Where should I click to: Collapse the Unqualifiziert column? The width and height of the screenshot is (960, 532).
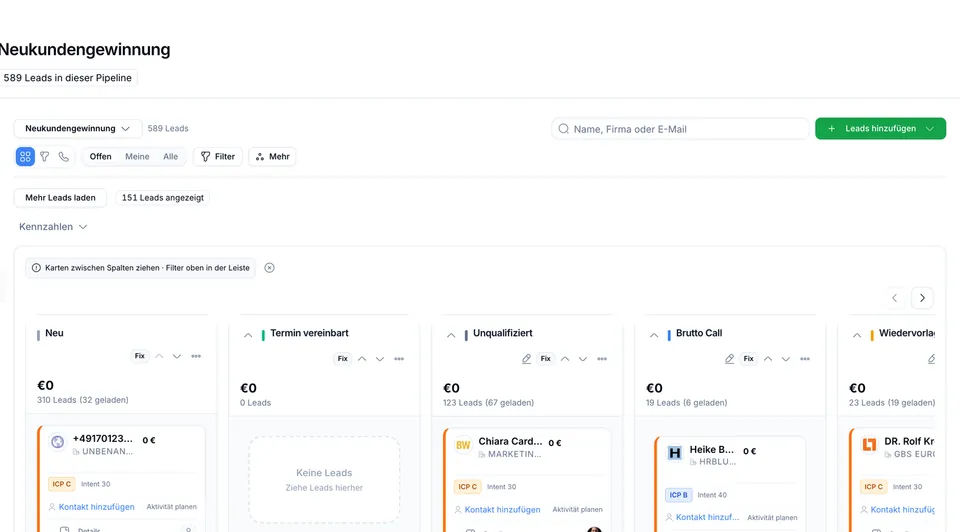pos(451,335)
